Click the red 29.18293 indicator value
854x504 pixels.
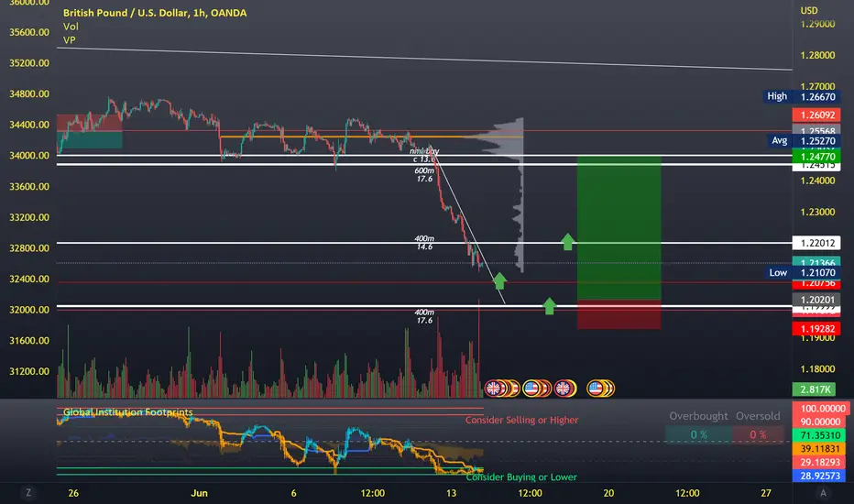820,462
